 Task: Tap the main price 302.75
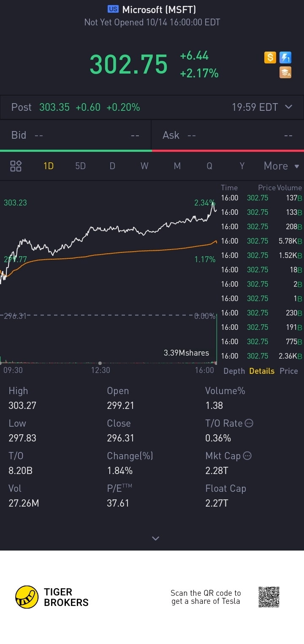coord(129,64)
